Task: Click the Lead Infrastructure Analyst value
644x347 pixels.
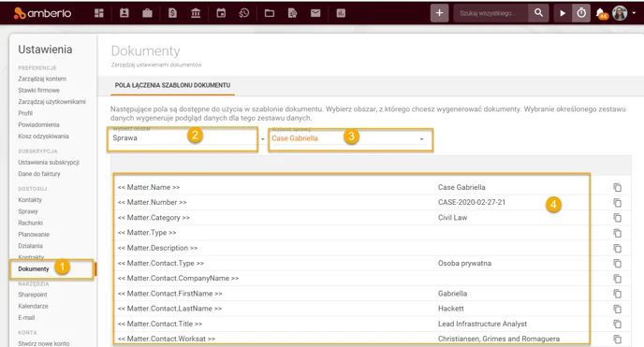Action: click(482, 324)
